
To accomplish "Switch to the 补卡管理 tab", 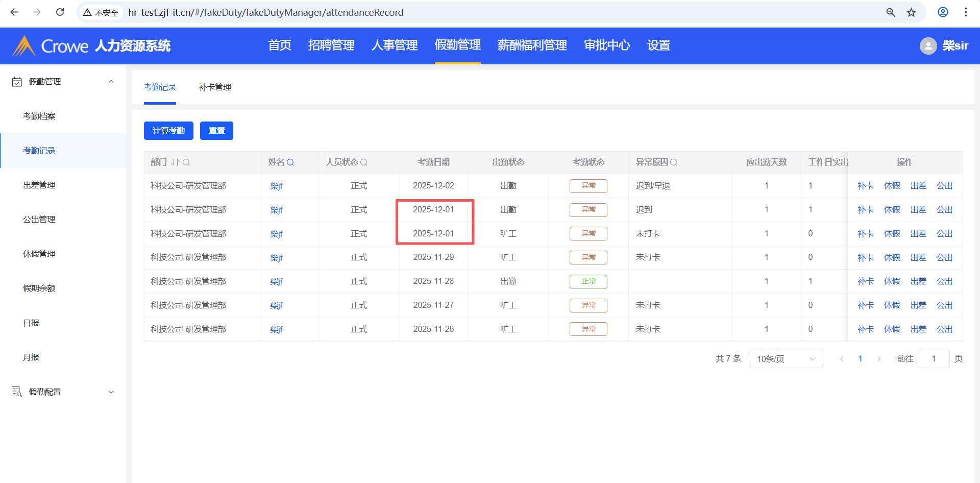I will tap(215, 87).
